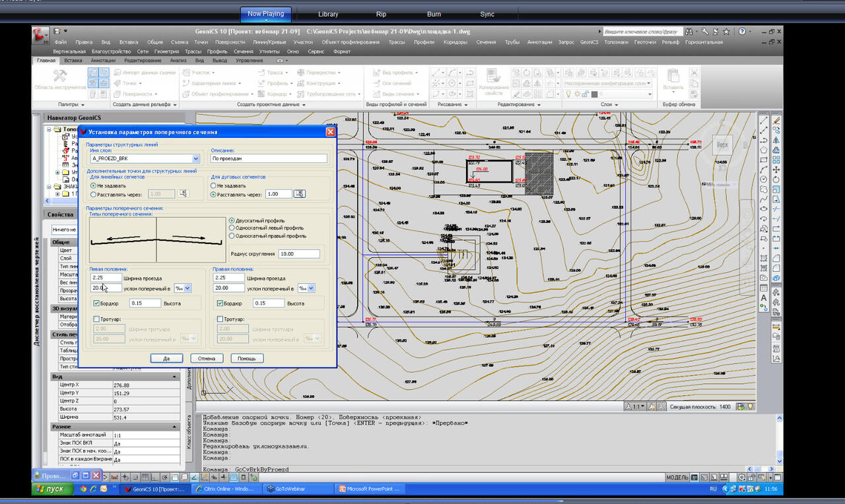Select Не задавать for linear segments

coord(93,185)
